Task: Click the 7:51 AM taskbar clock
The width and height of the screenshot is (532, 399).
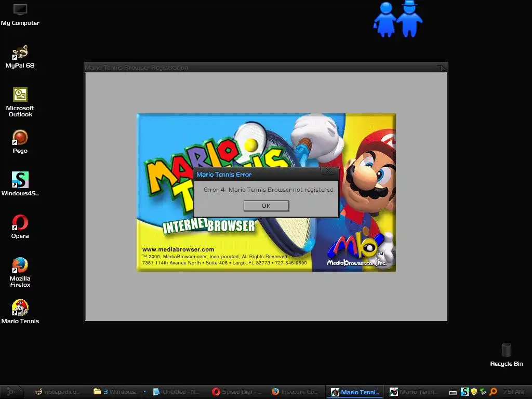Action: pos(513,392)
